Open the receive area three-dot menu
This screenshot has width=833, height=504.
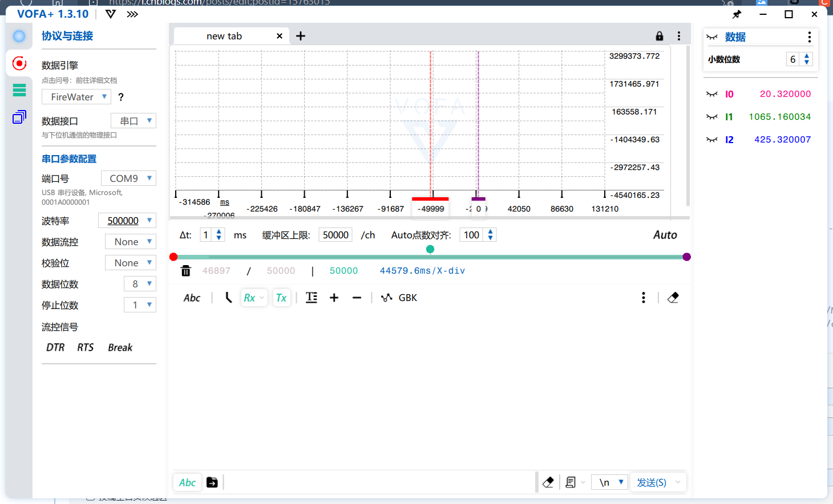tap(644, 298)
